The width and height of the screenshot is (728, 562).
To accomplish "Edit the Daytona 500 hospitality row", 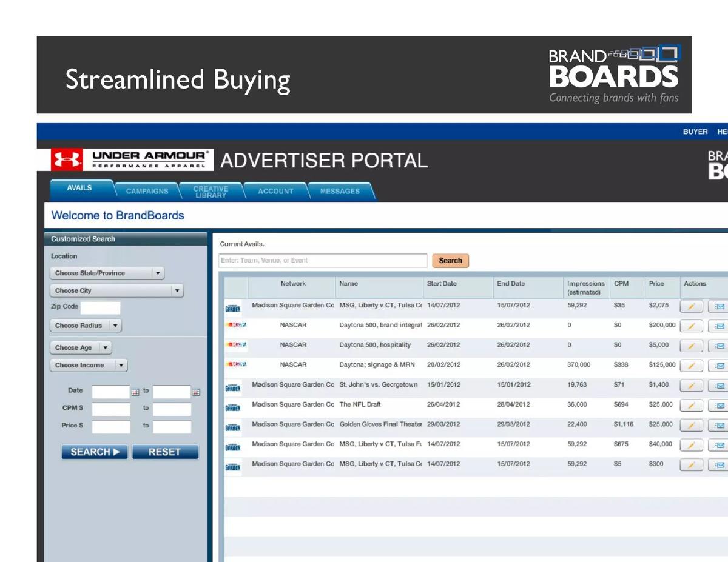I will coord(692,346).
